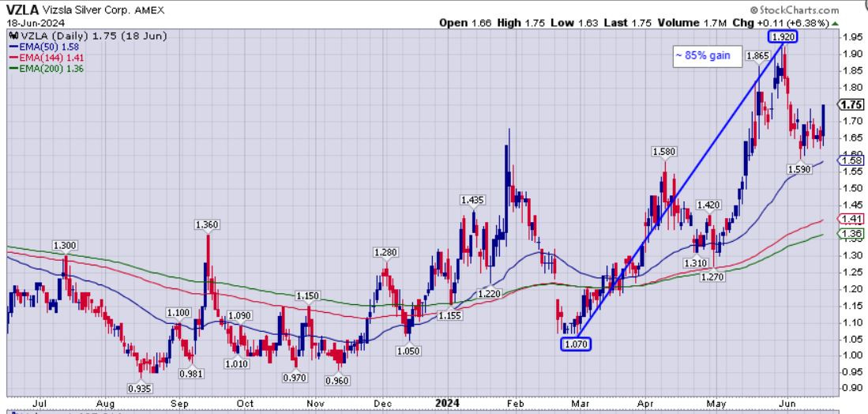Click the 0.981 low label in September

click(x=191, y=374)
